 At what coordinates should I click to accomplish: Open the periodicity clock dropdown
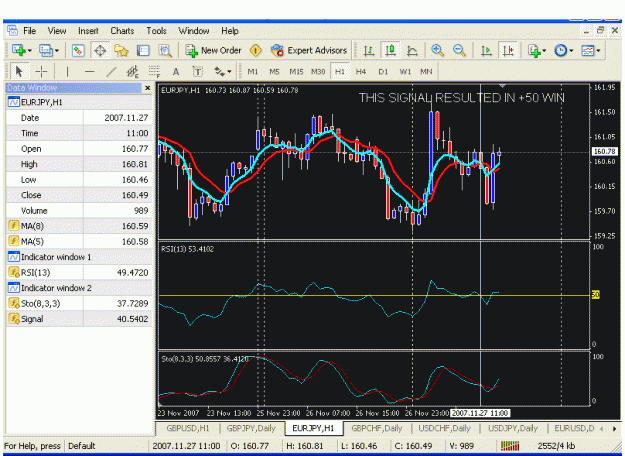pyautogui.click(x=571, y=51)
